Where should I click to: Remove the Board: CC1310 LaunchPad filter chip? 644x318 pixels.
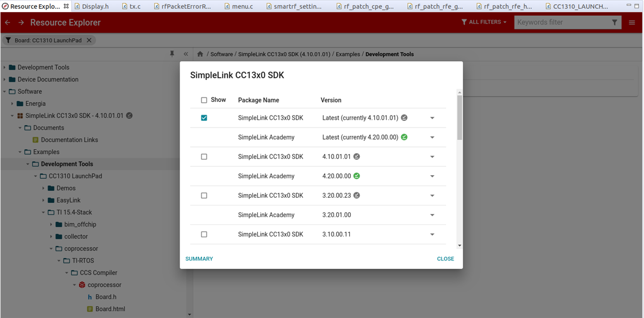[89, 40]
